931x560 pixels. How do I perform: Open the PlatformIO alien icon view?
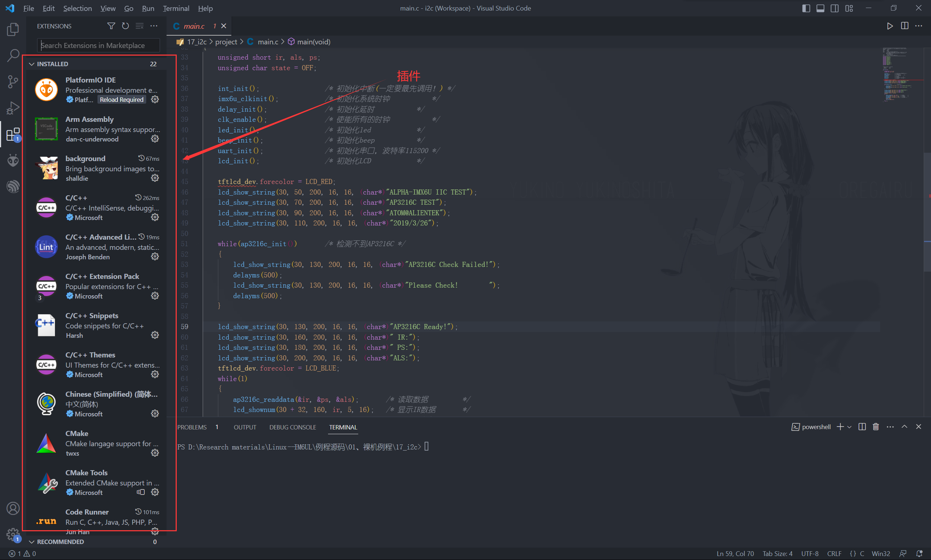point(13,160)
